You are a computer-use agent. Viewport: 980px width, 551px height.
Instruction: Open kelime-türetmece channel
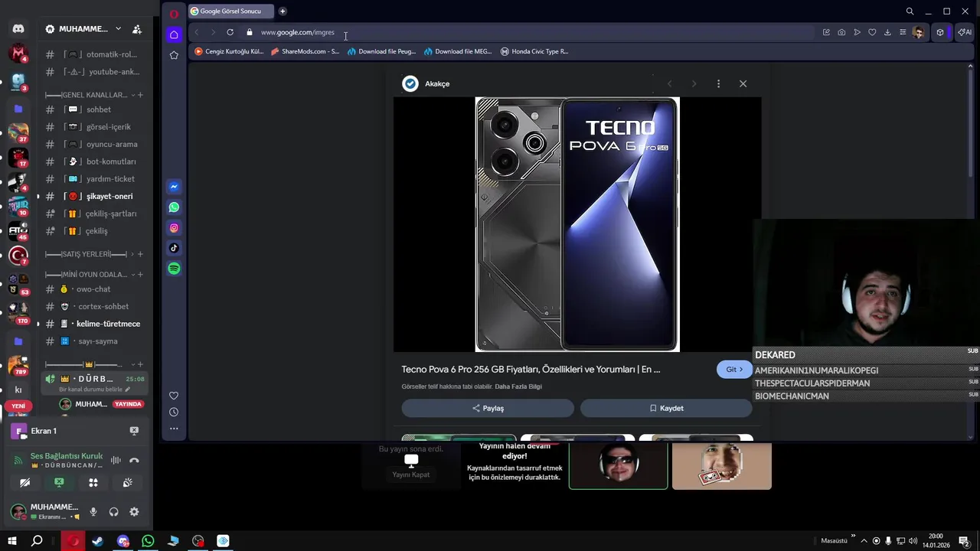pyautogui.click(x=93, y=324)
